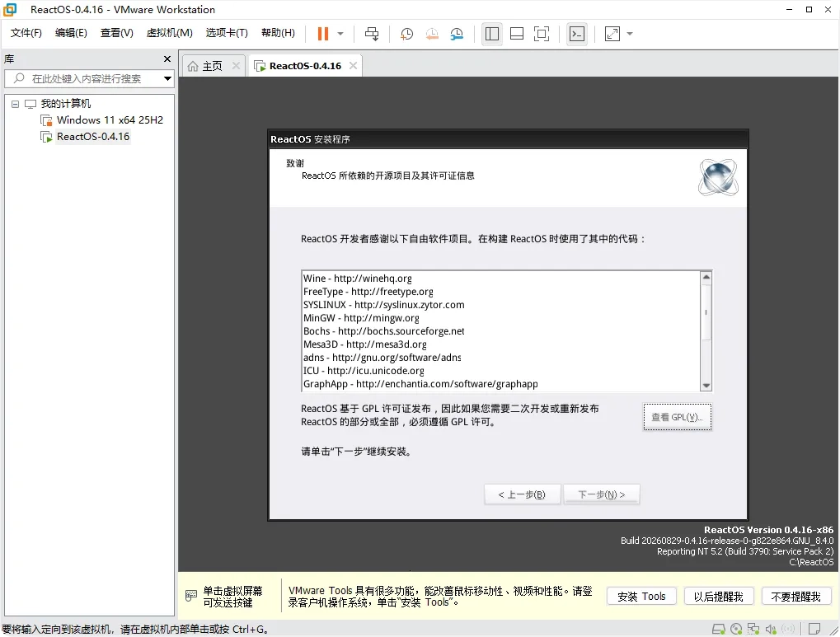Send Ctrl+Alt+Del to the guest via toolbar icon
The height and width of the screenshot is (637, 840).
pos(371,34)
